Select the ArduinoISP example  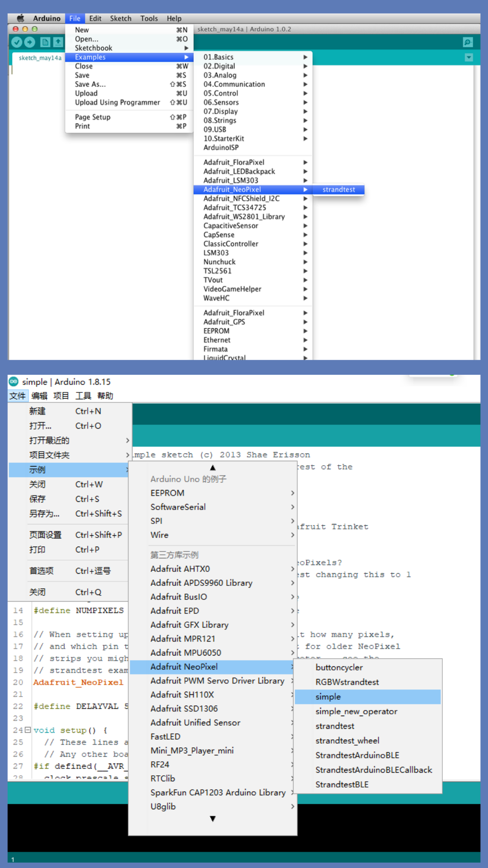pos(253,147)
